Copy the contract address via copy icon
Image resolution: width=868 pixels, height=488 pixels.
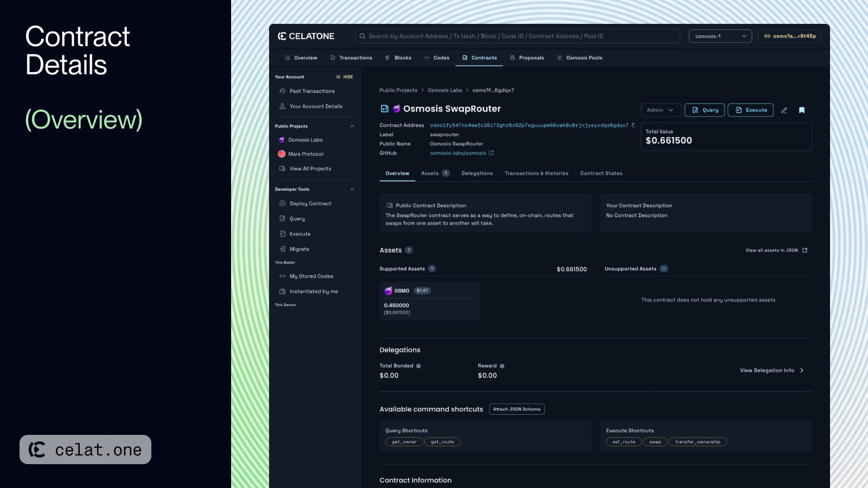click(x=633, y=125)
